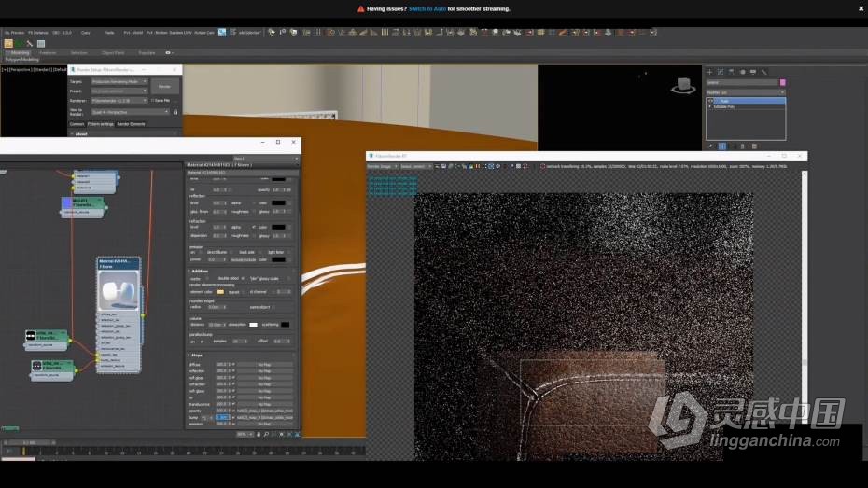Open the Target dropdown in Render Setup
Screen dimensions: 868x488
pos(119,81)
